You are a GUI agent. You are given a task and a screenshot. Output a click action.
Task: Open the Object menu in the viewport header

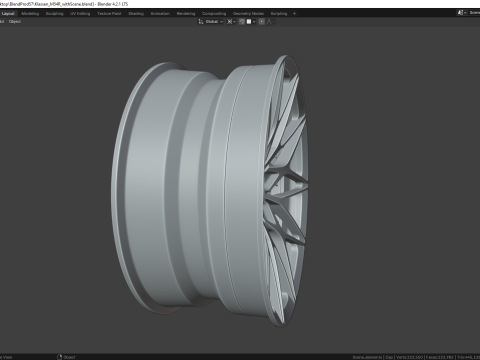pyautogui.click(x=15, y=22)
